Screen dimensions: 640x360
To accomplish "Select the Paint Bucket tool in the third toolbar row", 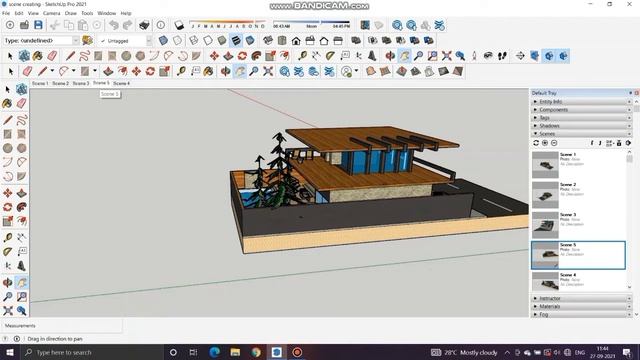I will tap(38, 56).
